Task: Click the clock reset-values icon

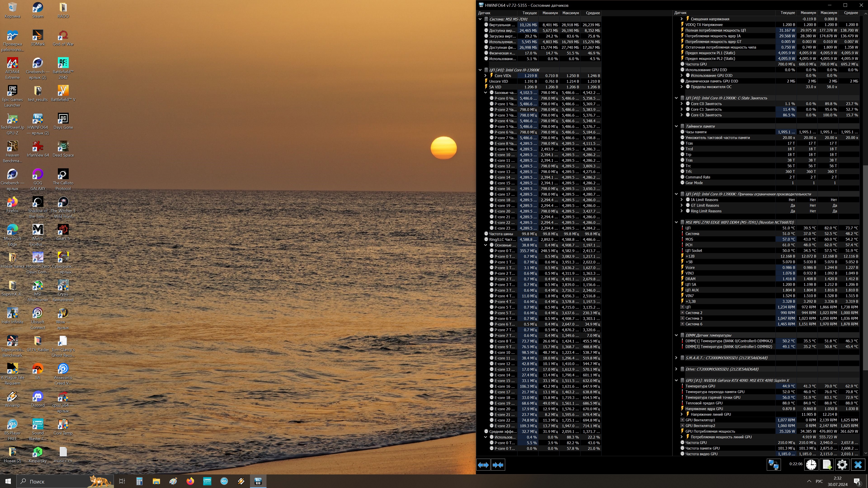Action: [x=811, y=465]
